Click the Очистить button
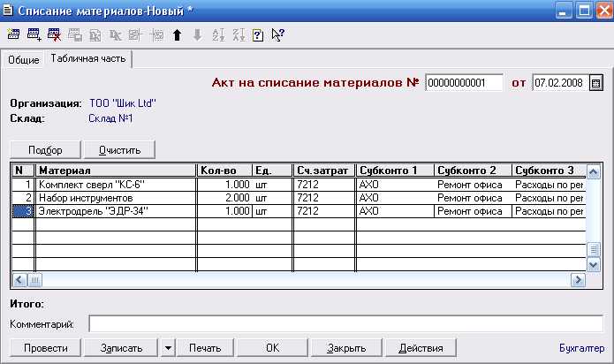 [x=119, y=150]
